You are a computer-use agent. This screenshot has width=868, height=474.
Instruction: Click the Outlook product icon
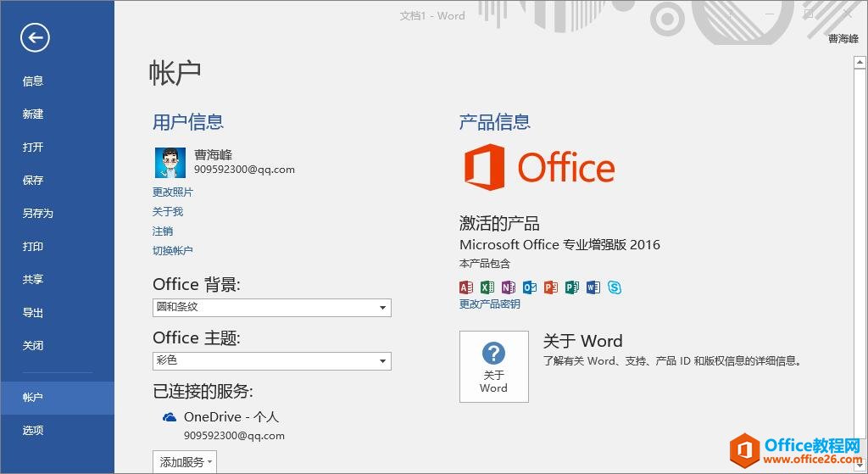pos(530,287)
